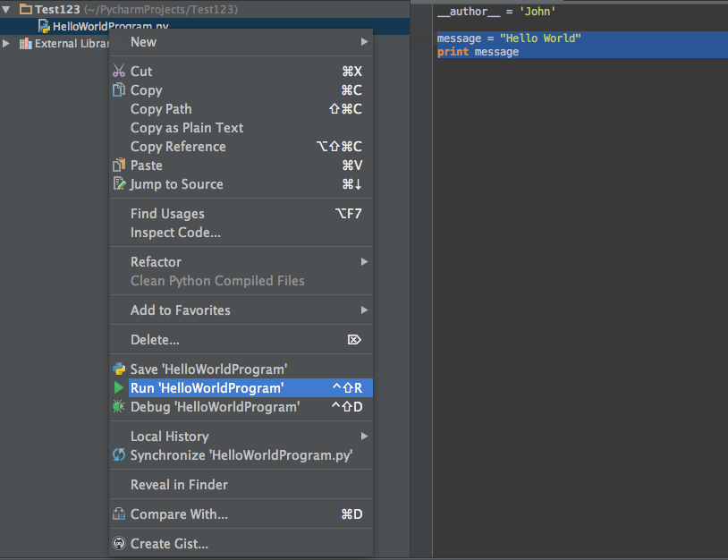Choose Reveal in Finder
This screenshot has height=560, width=728.
click(179, 485)
